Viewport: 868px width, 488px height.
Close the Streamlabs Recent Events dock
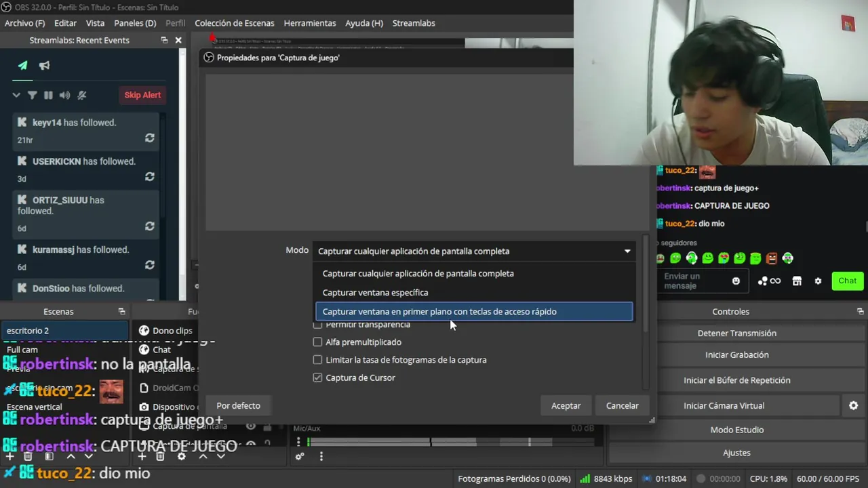tap(178, 40)
